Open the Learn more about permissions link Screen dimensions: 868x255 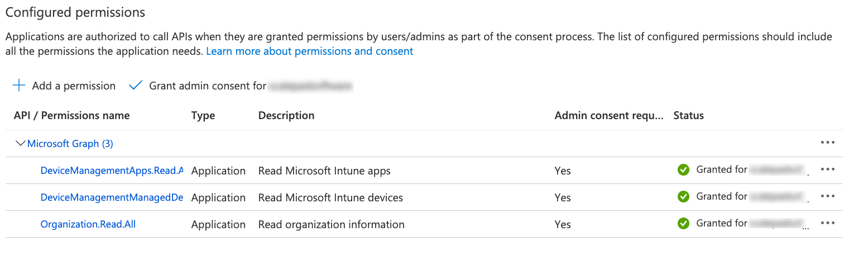click(x=310, y=51)
